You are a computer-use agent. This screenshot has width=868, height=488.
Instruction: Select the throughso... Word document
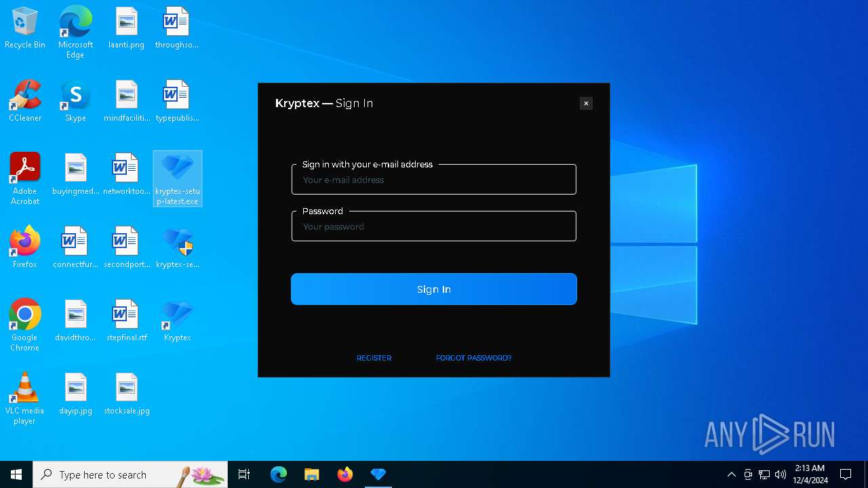[x=176, y=28]
